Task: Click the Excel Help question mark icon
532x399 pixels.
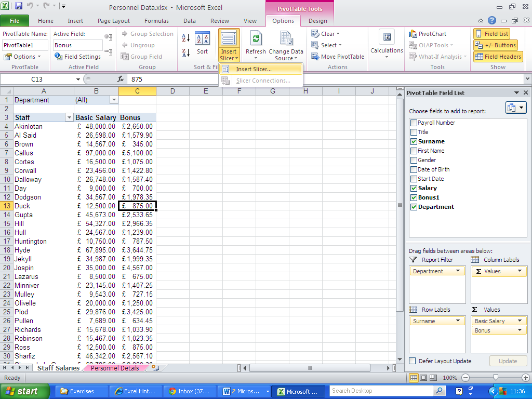Action: coord(492,21)
